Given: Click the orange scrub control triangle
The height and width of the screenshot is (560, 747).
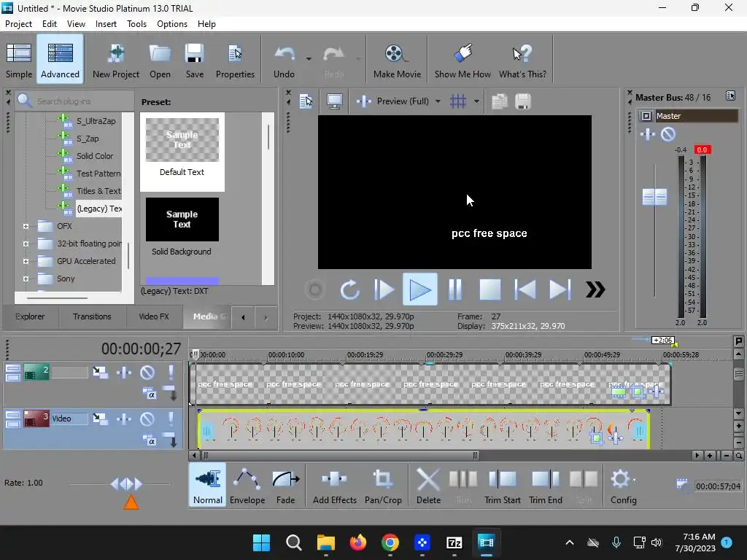Looking at the screenshot, I should click(131, 502).
